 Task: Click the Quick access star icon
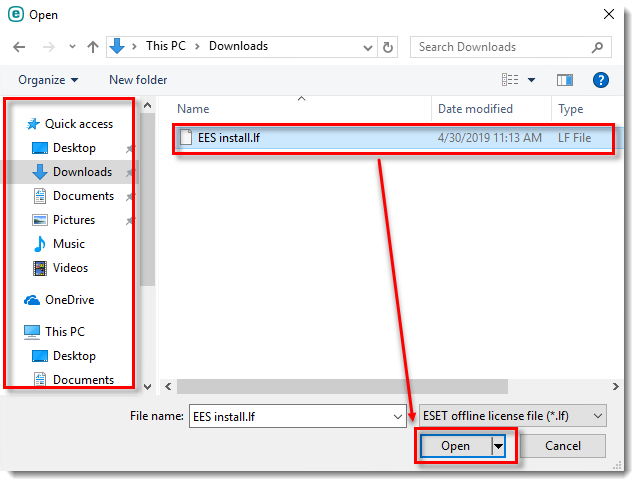coord(33,124)
